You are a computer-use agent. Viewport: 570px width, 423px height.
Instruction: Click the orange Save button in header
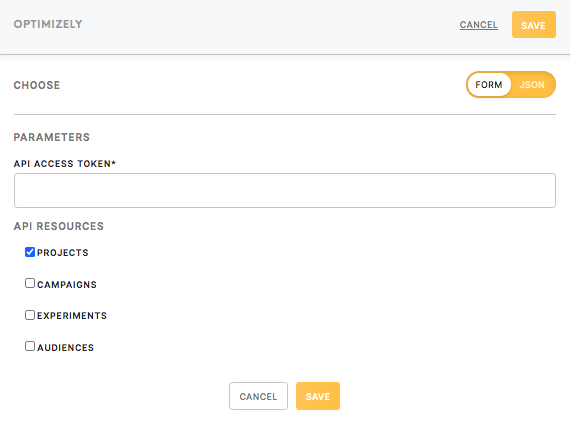pos(534,25)
